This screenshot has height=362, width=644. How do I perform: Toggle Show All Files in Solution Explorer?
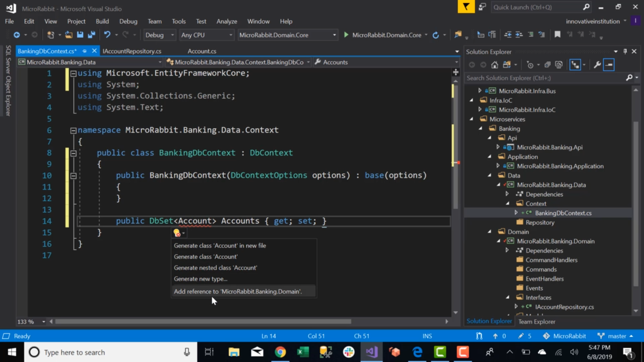[x=559, y=65]
